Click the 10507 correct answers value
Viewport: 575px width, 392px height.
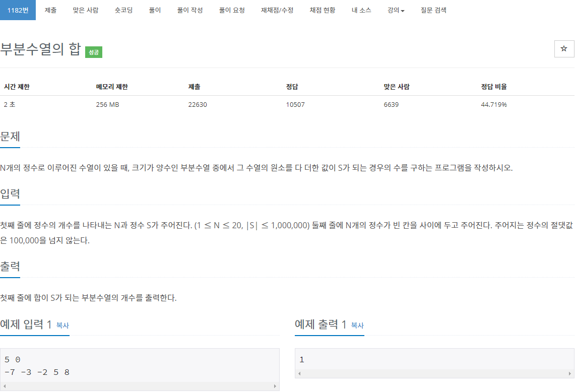click(x=295, y=104)
